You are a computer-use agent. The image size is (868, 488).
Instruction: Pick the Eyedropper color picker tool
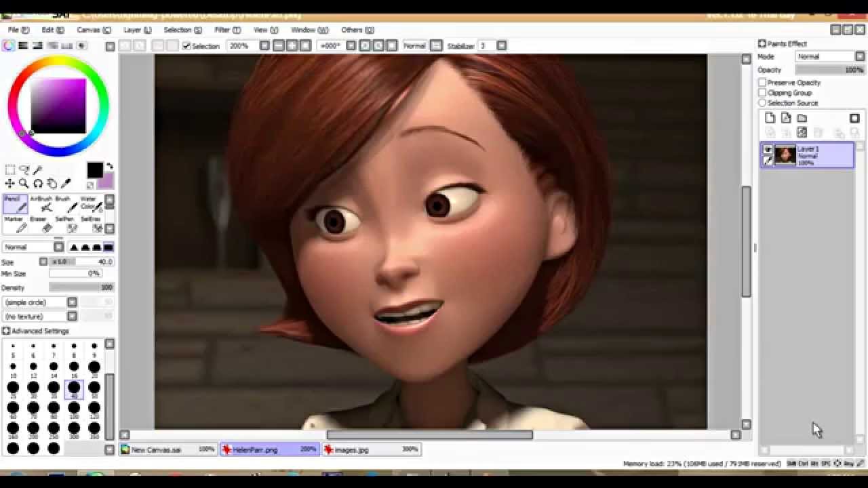(66, 184)
